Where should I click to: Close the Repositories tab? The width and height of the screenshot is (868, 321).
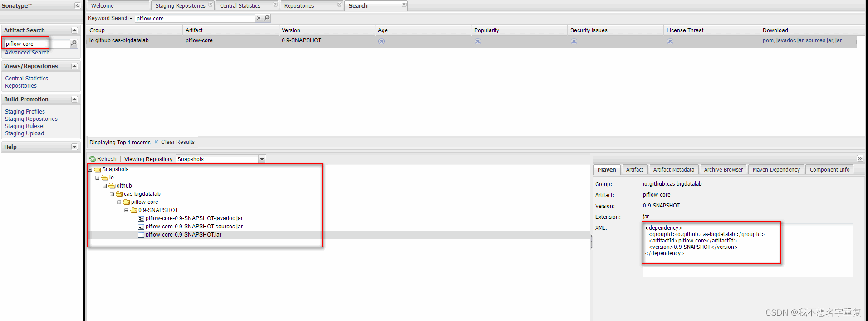(x=339, y=5)
